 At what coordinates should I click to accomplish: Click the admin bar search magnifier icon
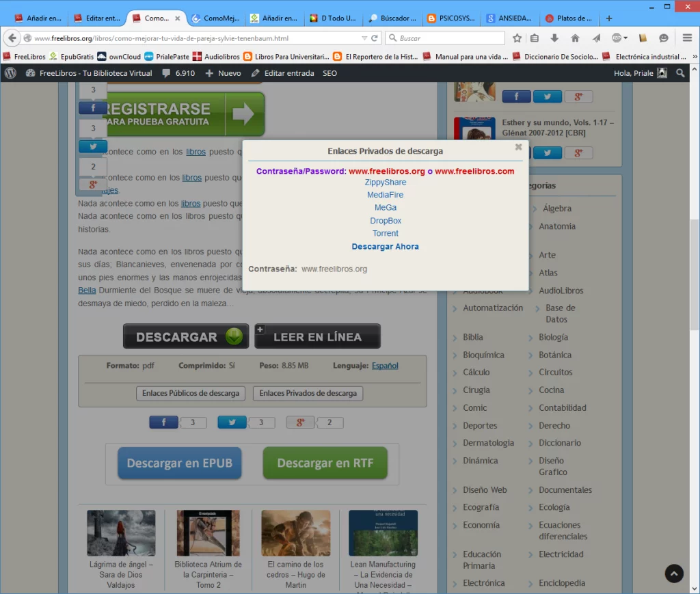click(680, 73)
